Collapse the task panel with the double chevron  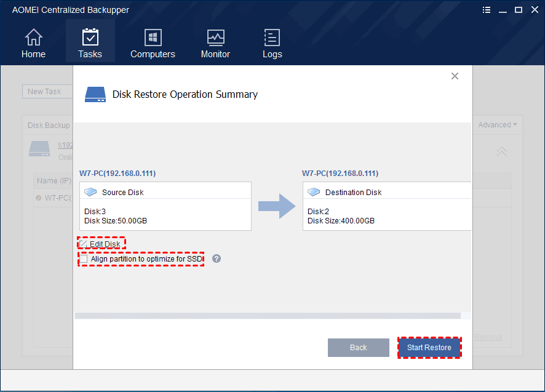click(x=501, y=151)
